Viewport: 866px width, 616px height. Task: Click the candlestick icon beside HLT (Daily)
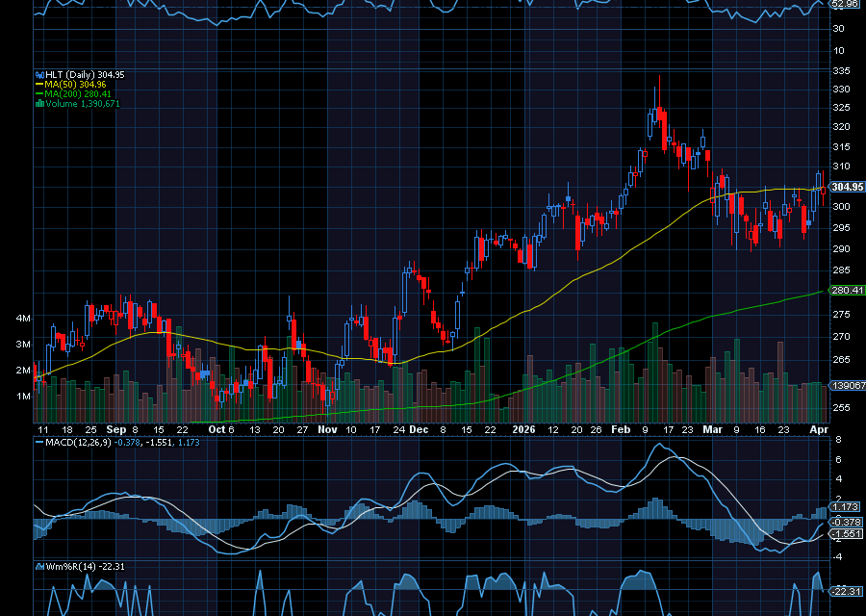tap(39, 74)
